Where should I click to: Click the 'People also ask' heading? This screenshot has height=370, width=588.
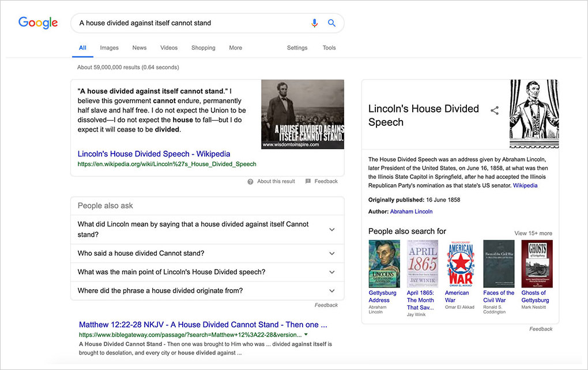point(105,205)
